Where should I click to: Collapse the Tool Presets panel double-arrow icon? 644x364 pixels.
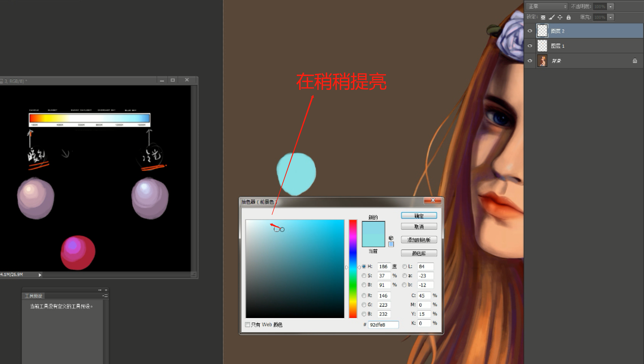(x=100, y=290)
